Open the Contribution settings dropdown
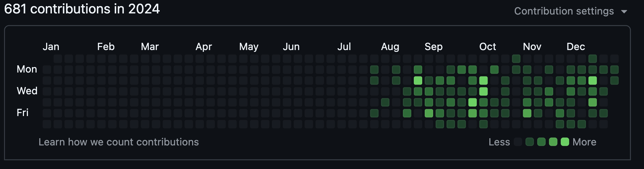This screenshot has width=644, height=169. (x=564, y=11)
